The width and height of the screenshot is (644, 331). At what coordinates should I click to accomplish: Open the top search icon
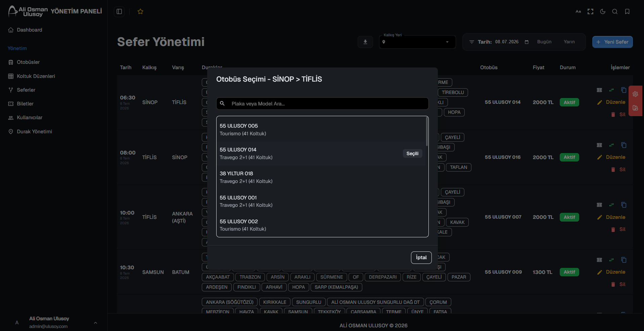[615, 12]
